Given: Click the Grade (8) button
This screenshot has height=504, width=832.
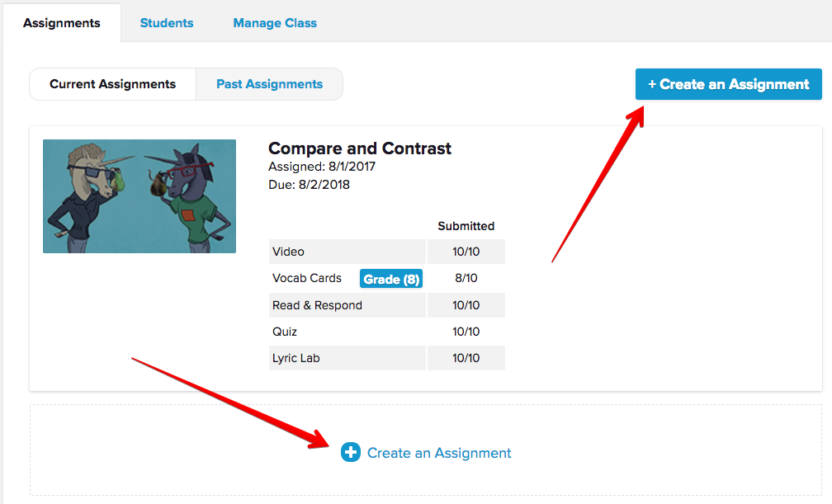Looking at the screenshot, I should (x=391, y=279).
